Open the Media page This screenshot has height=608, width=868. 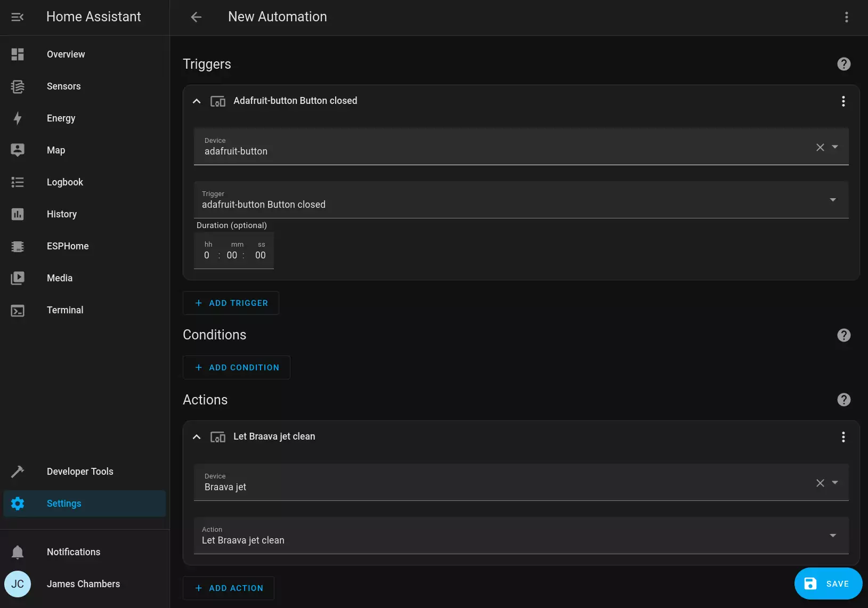click(x=85, y=278)
